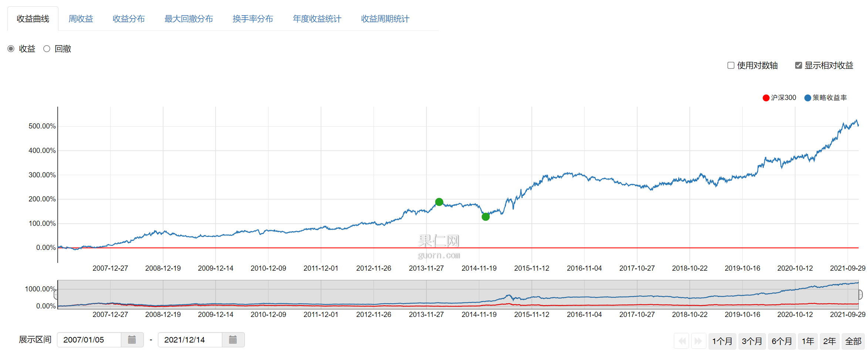Open the 周收益 tab
Image resolution: width=868 pixels, height=354 pixels.
coord(81,19)
